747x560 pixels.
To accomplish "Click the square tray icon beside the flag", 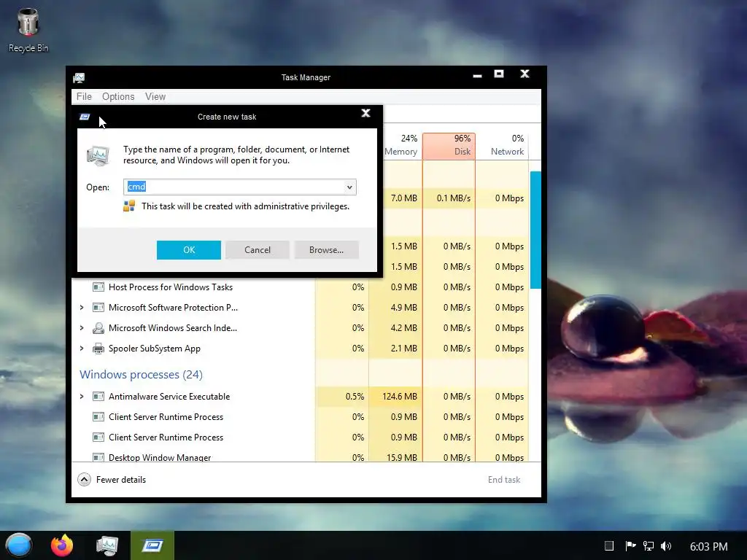I will (609, 545).
